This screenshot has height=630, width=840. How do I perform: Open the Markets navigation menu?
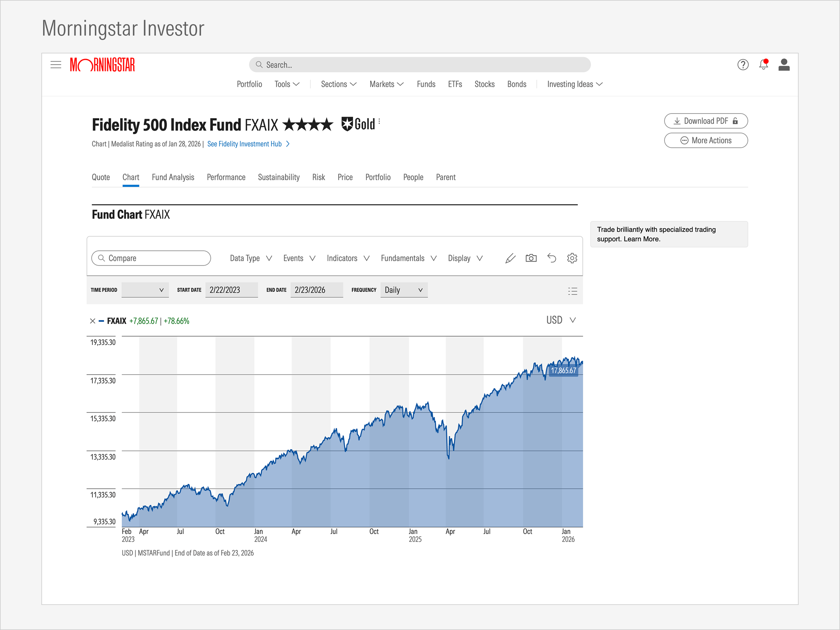386,84
